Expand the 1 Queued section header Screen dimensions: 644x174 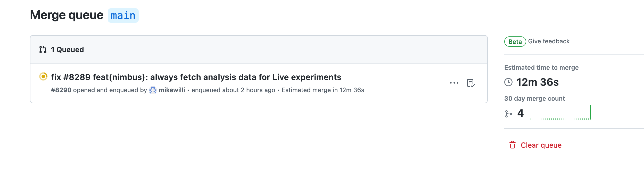point(67,49)
